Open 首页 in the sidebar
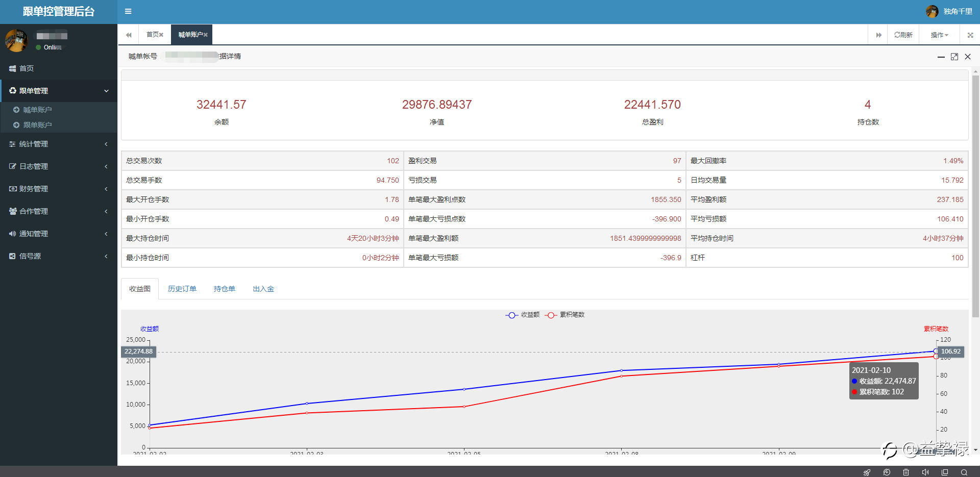Image resolution: width=980 pixels, height=477 pixels. click(x=59, y=68)
